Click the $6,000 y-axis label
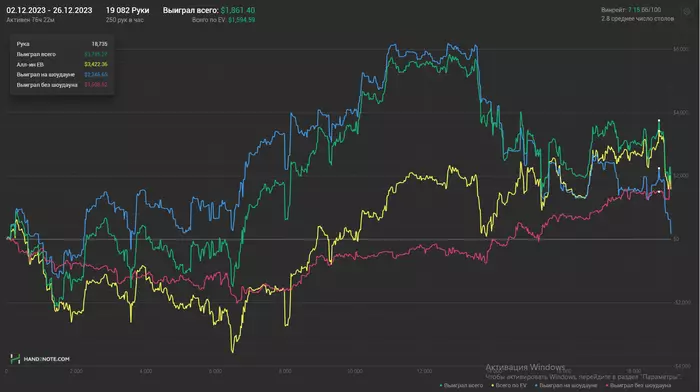Viewport: 700px width, 392px height. click(681, 49)
